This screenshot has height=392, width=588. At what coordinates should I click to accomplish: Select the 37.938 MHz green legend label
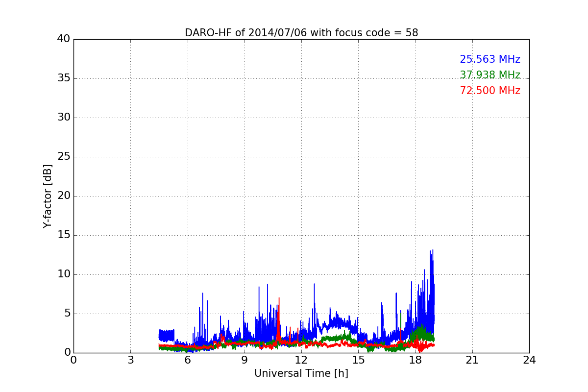(x=490, y=75)
